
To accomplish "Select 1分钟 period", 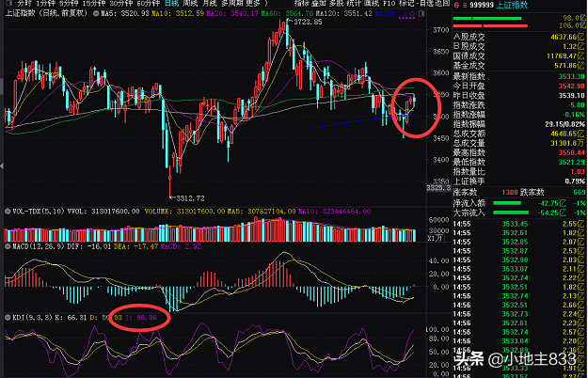I will pyautogui.click(x=46, y=4).
